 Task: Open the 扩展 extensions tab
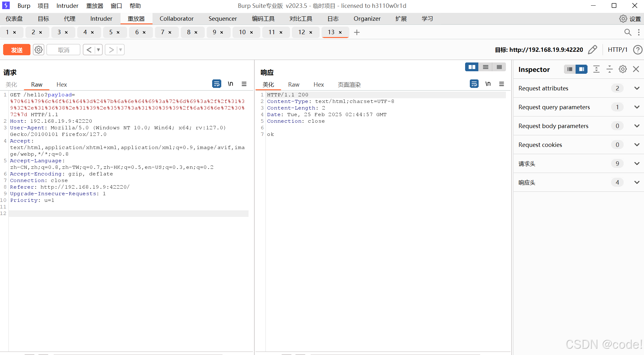tap(401, 19)
